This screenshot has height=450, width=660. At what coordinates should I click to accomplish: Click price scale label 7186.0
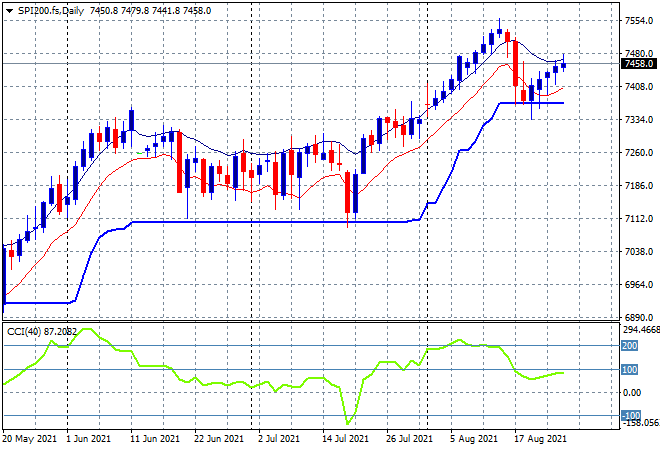[639, 186]
